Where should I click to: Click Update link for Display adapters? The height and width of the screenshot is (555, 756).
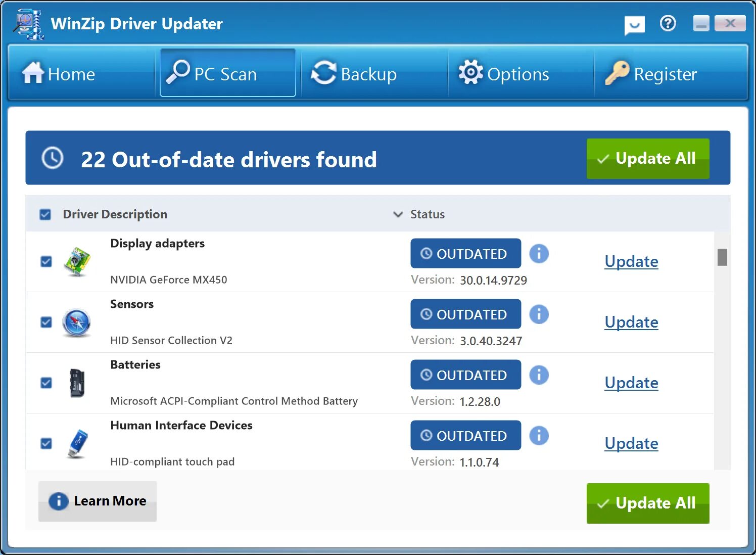pyautogui.click(x=631, y=261)
